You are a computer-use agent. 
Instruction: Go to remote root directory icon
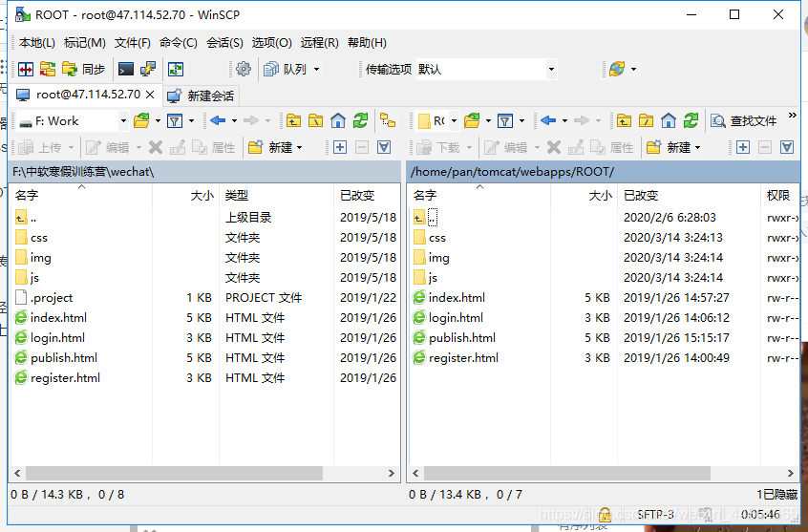(x=646, y=121)
